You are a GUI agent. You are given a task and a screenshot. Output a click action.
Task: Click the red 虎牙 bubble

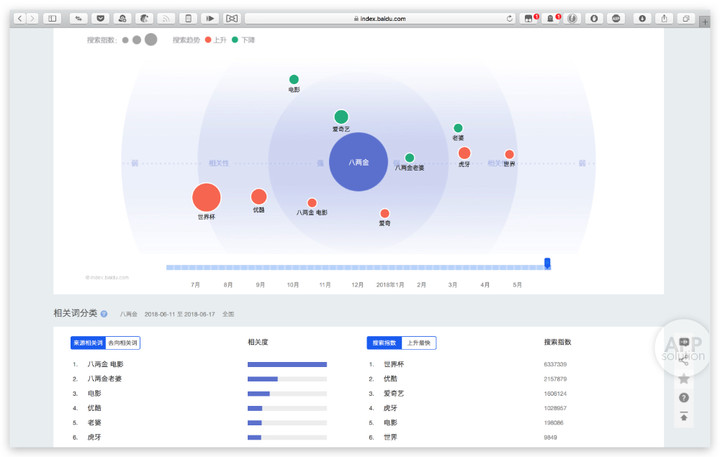pos(464,153)
